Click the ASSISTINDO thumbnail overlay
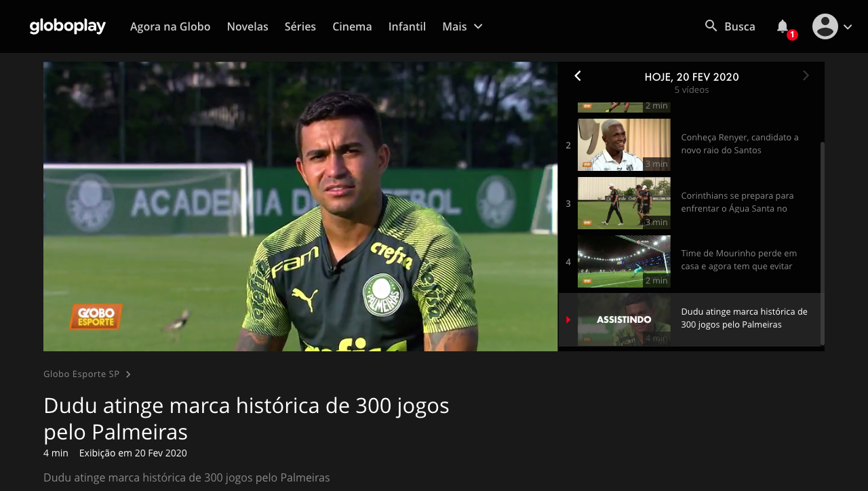 tap(624, 319)
